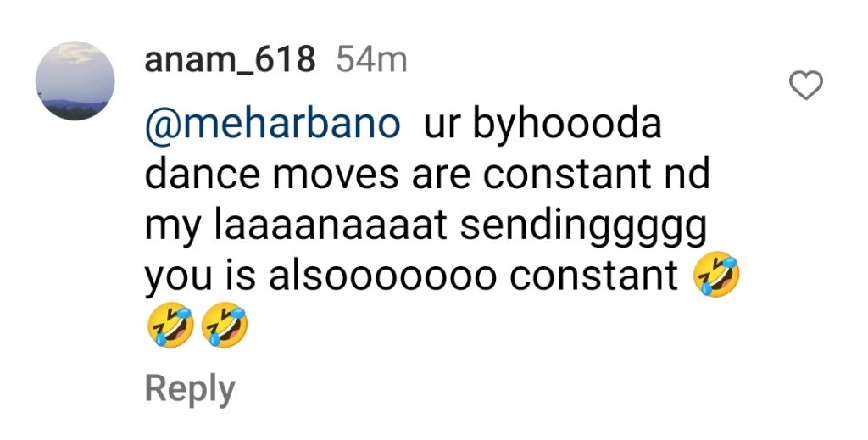Reply to anam_618's comment
The height and width of the screenshot is (440, 868).
[x=190, y=390]
